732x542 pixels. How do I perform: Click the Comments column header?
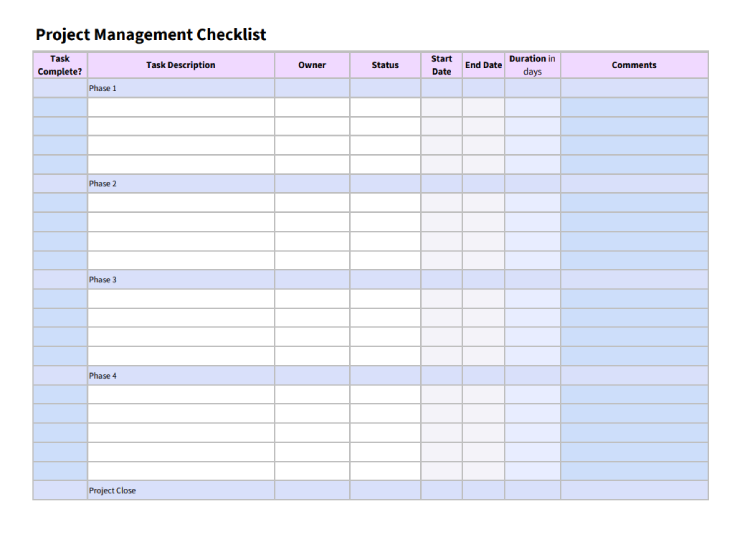pyautogui.click(x=634, y=65)
